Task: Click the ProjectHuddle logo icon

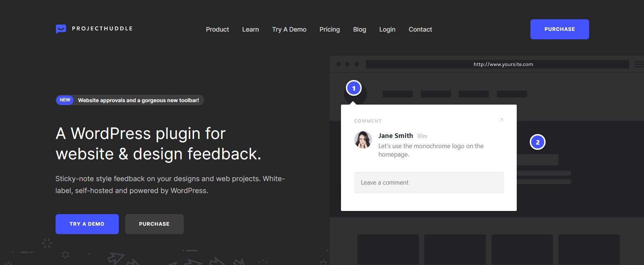Action: coord(61,29)
